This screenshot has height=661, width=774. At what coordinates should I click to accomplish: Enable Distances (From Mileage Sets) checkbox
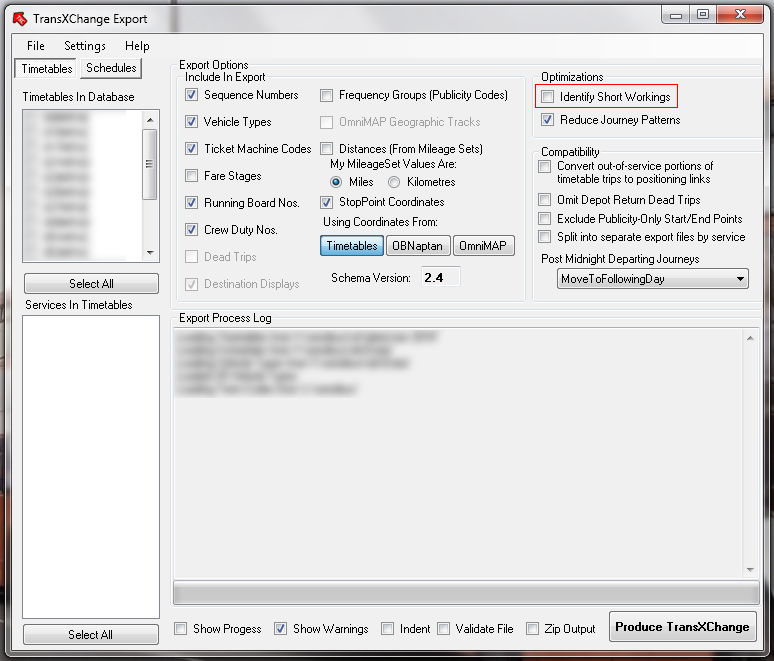point(326,149)
